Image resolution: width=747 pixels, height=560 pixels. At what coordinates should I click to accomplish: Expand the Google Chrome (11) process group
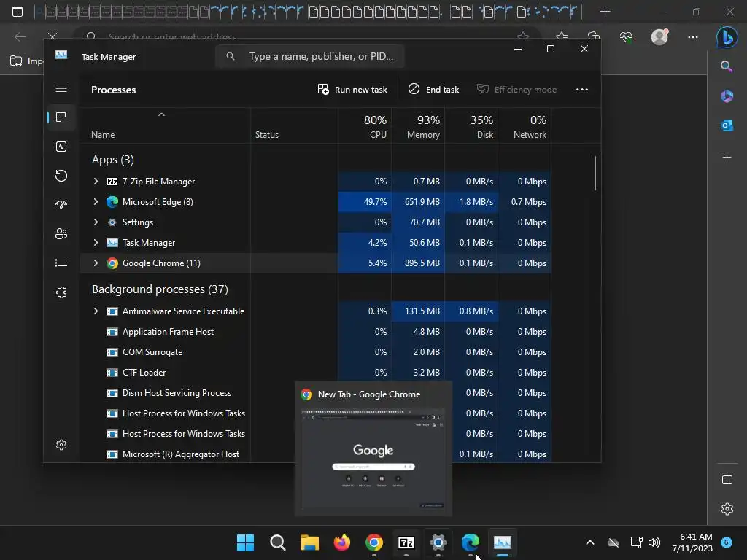(x=96, y=262)
